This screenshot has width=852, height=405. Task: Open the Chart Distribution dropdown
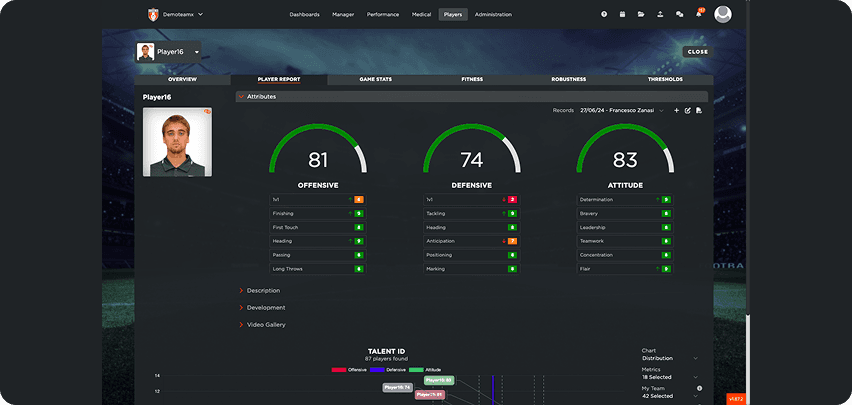tap(669, 358)
